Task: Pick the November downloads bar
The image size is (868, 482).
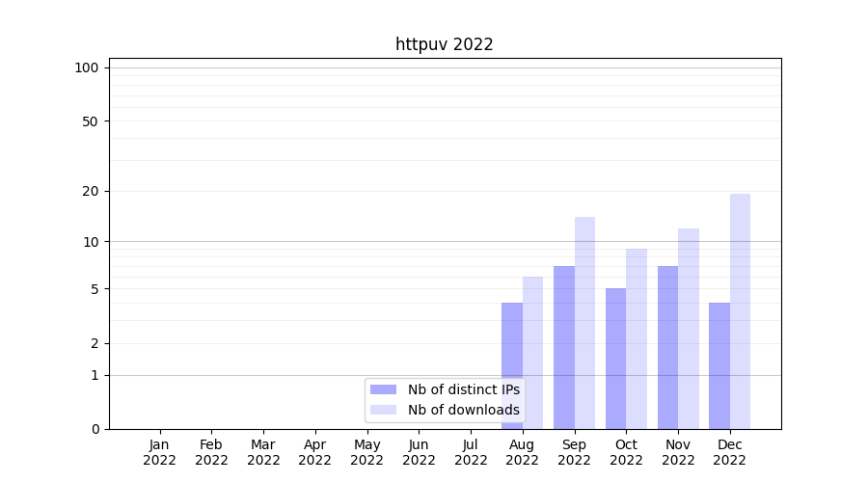Action: click(689, 328)
